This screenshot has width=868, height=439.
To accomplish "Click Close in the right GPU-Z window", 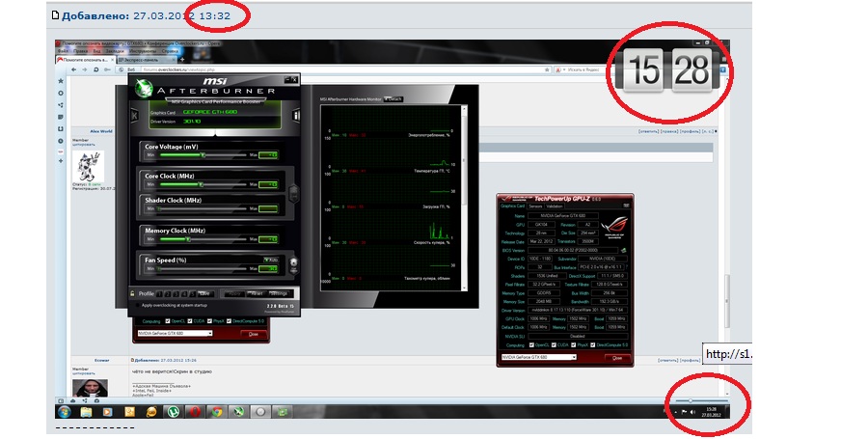I will tap(616, 358).
